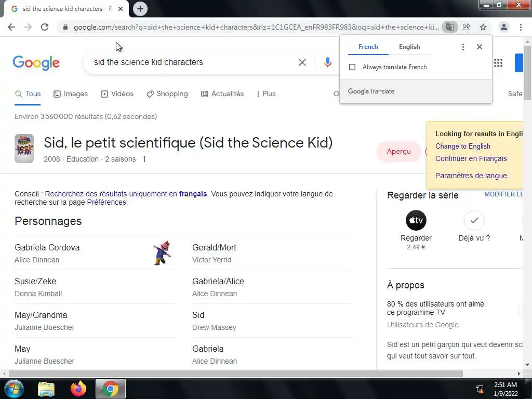Open the Google apps grid icon
532x399 pixels.
(498, 63)
